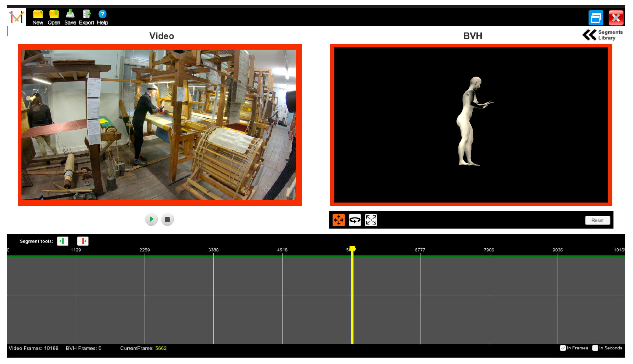Save the project using Save icon

tap(70, 14)
